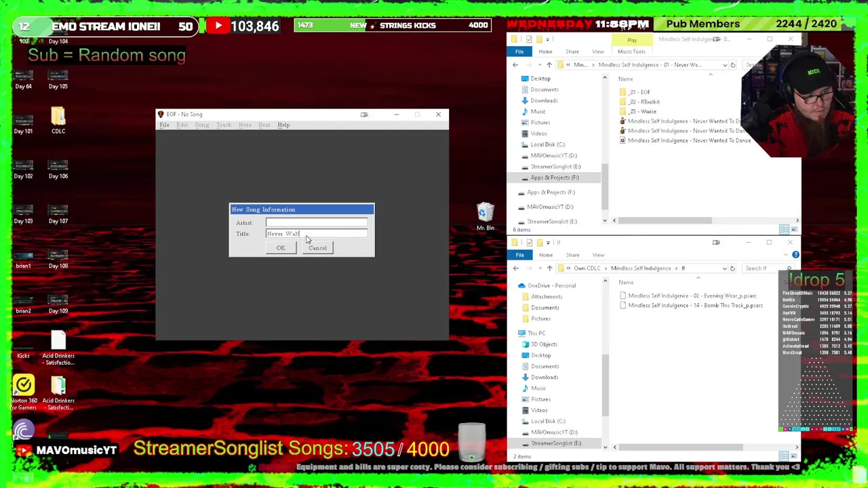Select 3D Objects in bottom Explorer sidebar
868x488 pixels.
(x=543, y=344)
